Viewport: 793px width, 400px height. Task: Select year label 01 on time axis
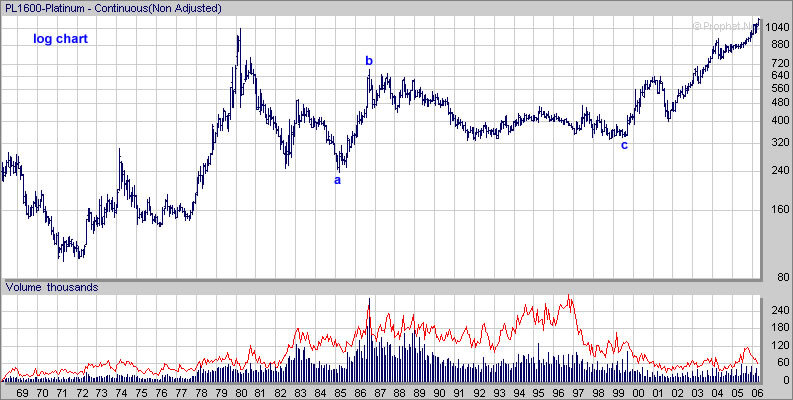pyautogui.click(x=657, y=393)
